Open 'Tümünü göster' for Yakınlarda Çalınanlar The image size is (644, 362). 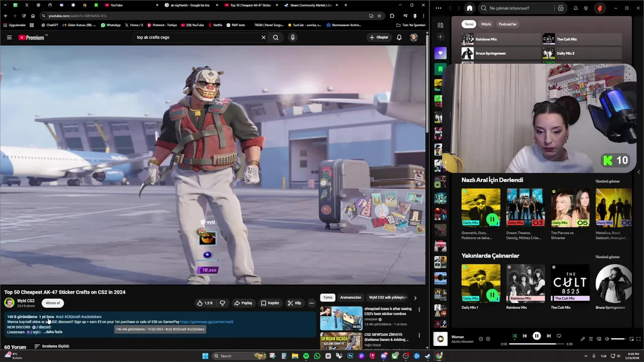click(607, 257)
